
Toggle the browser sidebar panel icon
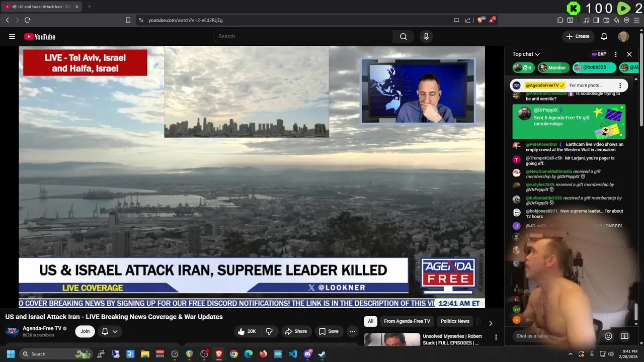(596, 20)
